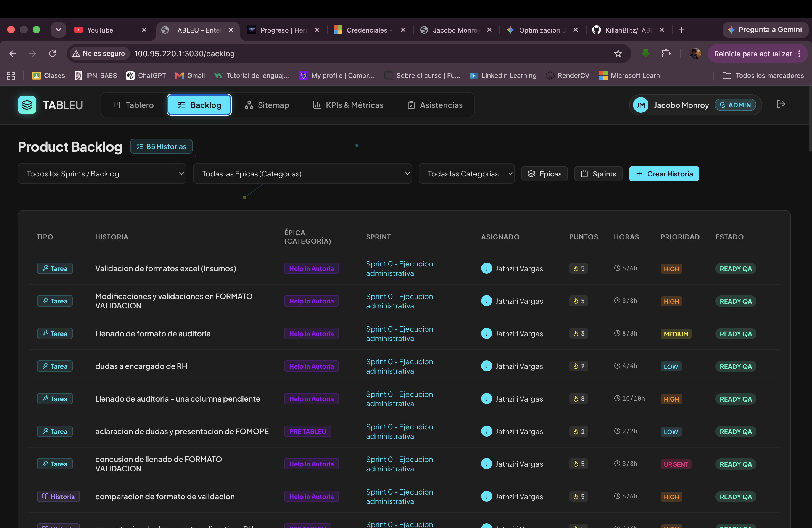Click the MEDIUM priority badge
Viewport: 812px width, 528px height.
[676, 334]
